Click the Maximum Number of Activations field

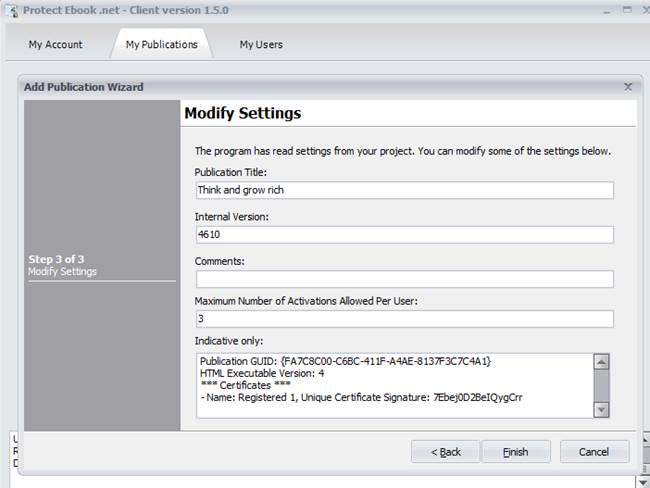tap(405, 319)
